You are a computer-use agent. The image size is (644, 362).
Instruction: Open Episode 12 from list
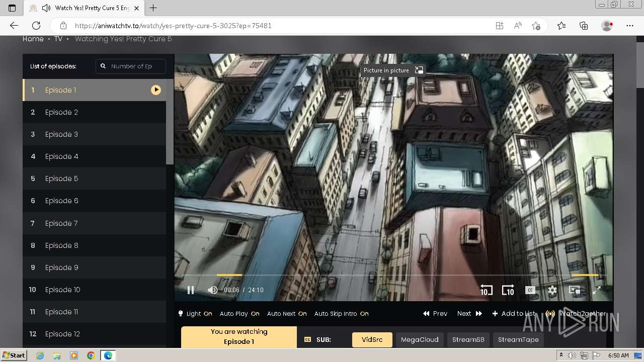[95, 334]
